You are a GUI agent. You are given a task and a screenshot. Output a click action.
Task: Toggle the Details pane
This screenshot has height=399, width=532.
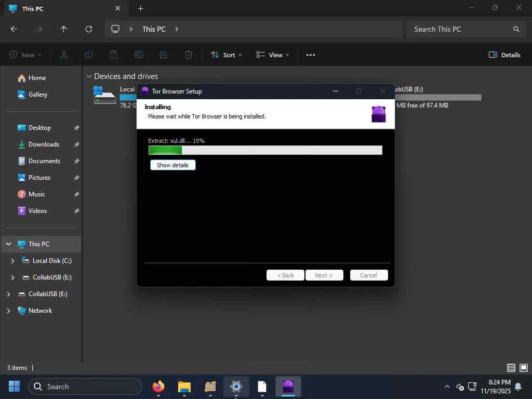pos(504,55)
